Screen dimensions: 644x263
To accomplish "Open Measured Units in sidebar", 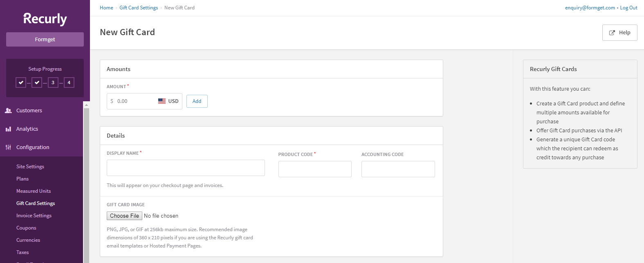I will coord(34,191).
